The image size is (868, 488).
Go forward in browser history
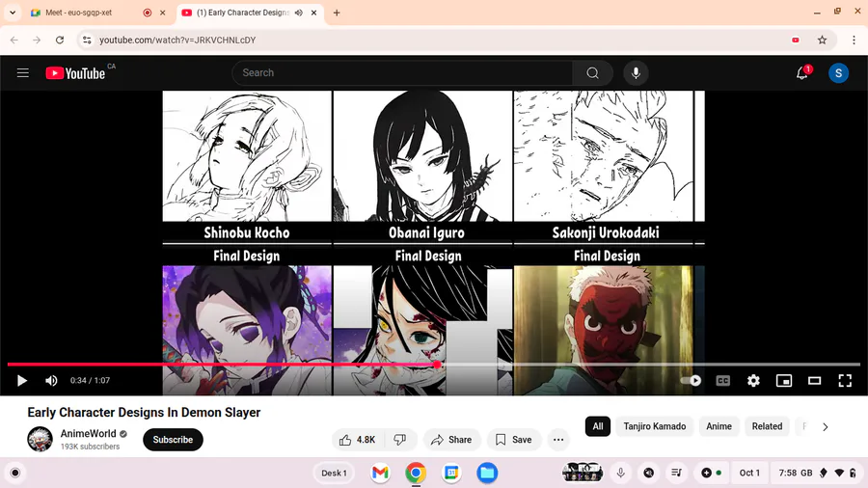click(x=37, y=40)
